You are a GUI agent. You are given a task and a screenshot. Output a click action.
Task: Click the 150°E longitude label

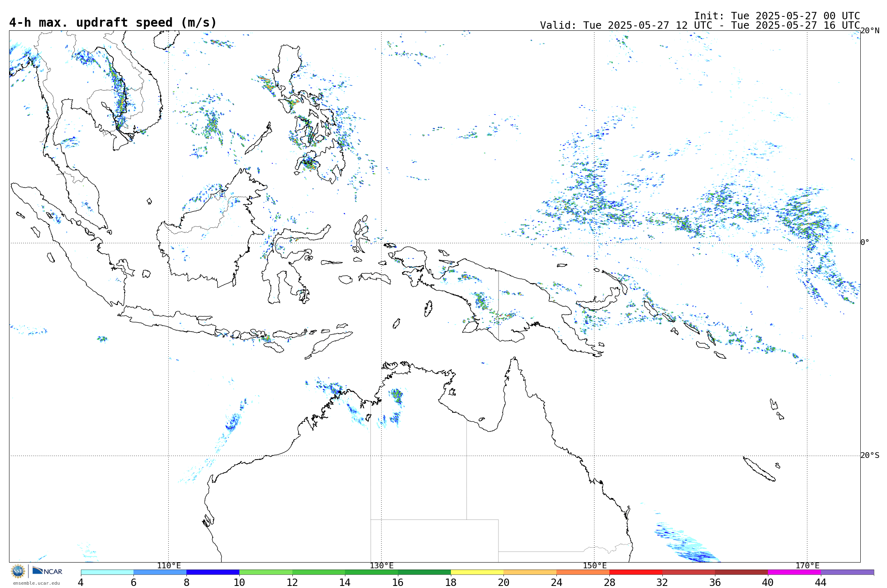(x=595, y=565)
